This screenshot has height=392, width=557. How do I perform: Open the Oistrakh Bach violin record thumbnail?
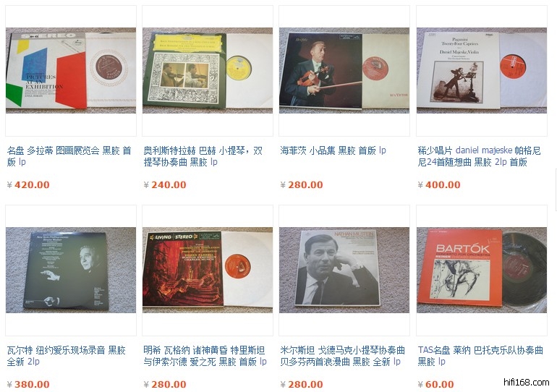click(208, 71)
